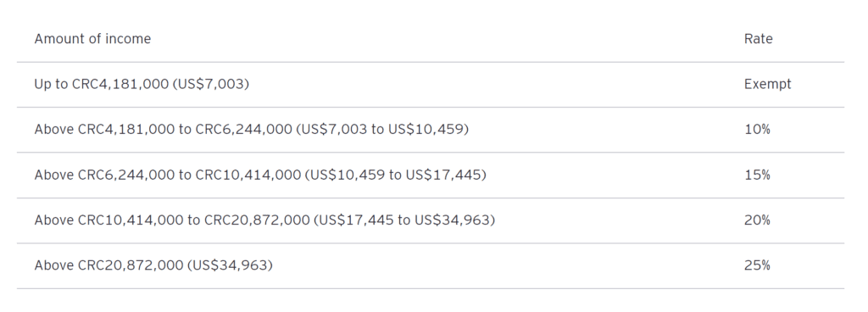Screen dimensions: 868x312
Task: Click the 20% rate cell
Action: pos(757,220)
